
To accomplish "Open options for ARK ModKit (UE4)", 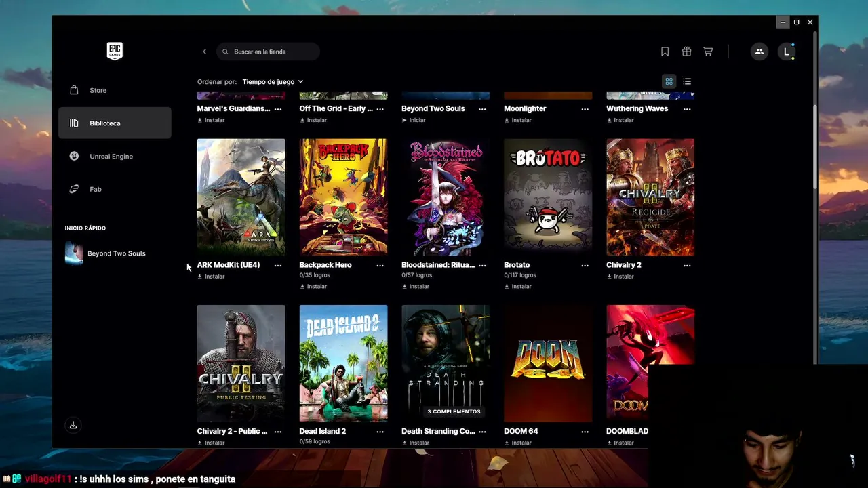I will coord(278,265).
